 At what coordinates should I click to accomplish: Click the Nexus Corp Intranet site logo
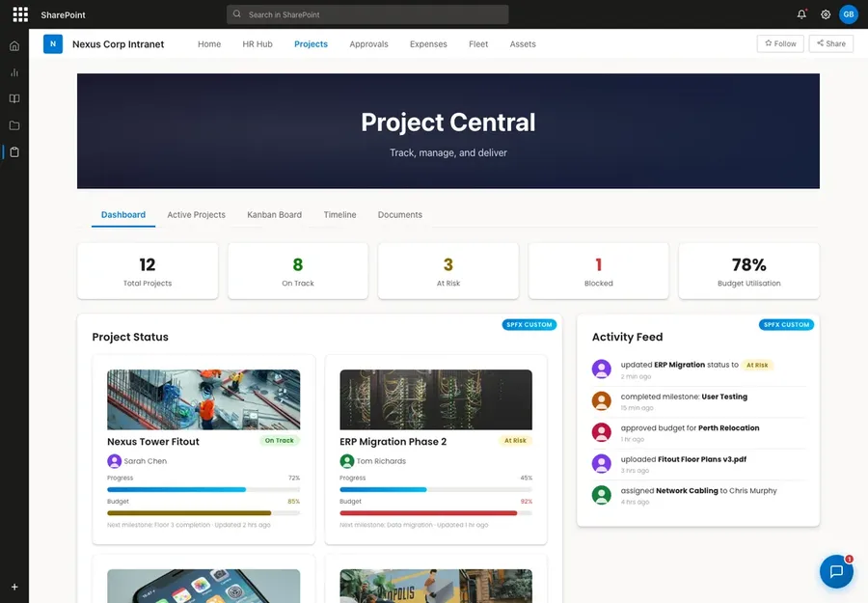(53, 43)
